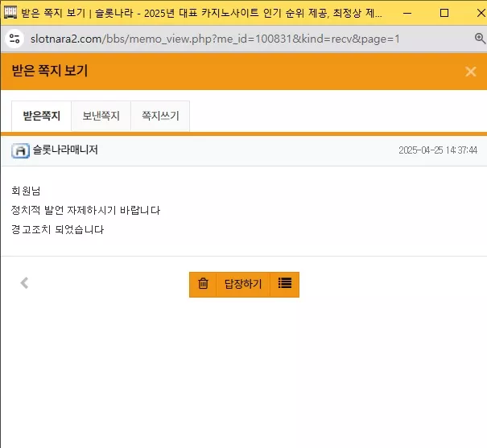Viewport: 487px width, 448px height.
Task: Click sender name 슬롯나라매니저
Action: coord(65,150)
